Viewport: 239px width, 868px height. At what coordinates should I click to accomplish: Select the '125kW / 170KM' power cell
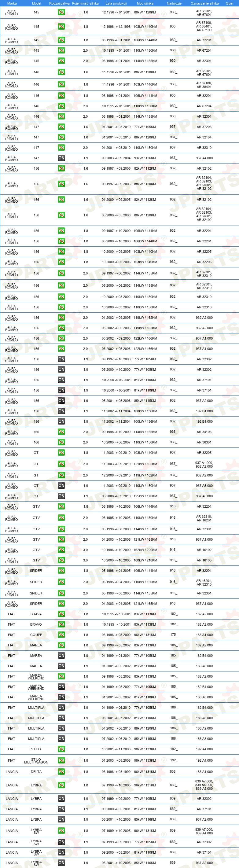pyautogui.click(x=145, y=496)
